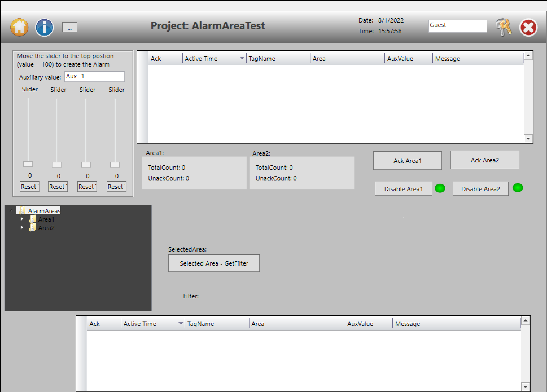
Task: Open the blue Info icon
Action: click(x=44, y=27)
